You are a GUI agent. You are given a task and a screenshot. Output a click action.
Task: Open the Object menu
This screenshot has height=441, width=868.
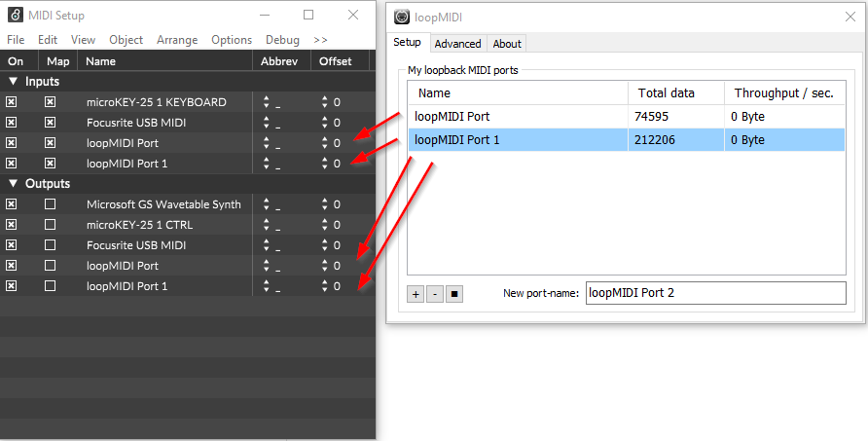click(x=127, y=40)
